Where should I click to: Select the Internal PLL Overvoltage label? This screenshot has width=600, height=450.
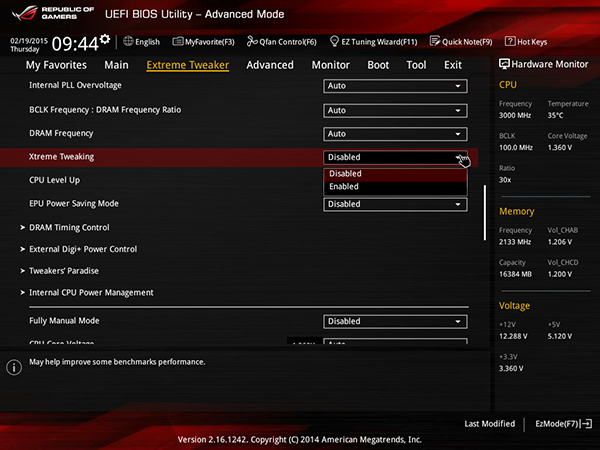pos(75,85)
